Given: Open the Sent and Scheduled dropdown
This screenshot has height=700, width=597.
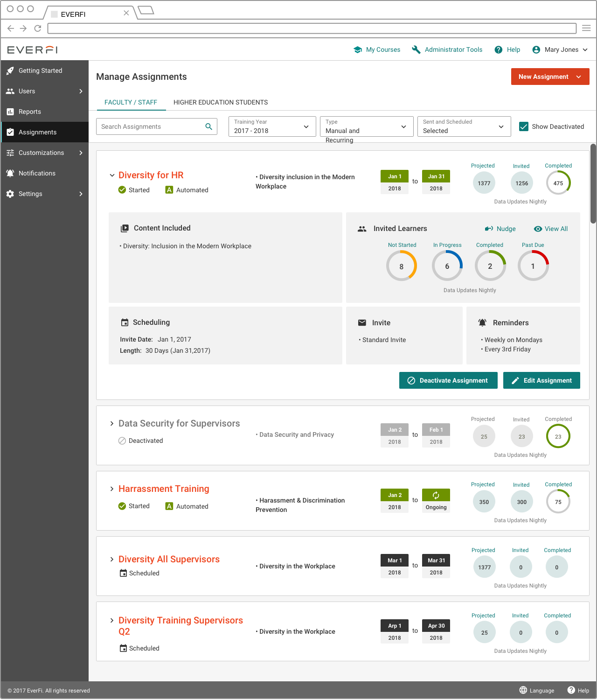Looking at the screenshot, I should (x=464, y=126).
